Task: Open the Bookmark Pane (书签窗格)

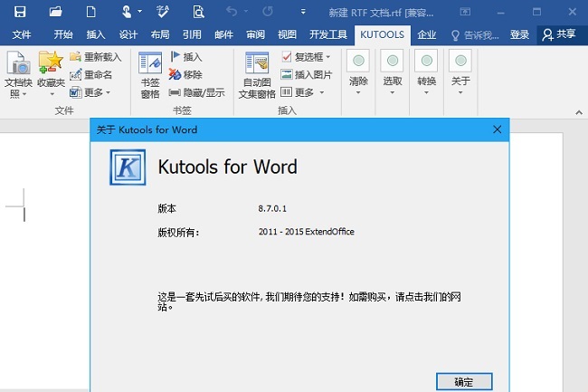Action: point(150,74)
